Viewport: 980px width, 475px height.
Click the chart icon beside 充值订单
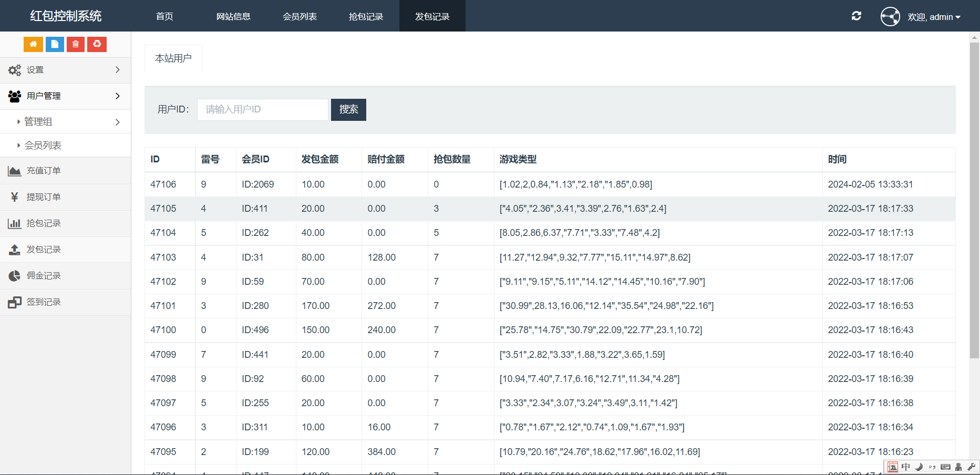(x=15, y=171)
